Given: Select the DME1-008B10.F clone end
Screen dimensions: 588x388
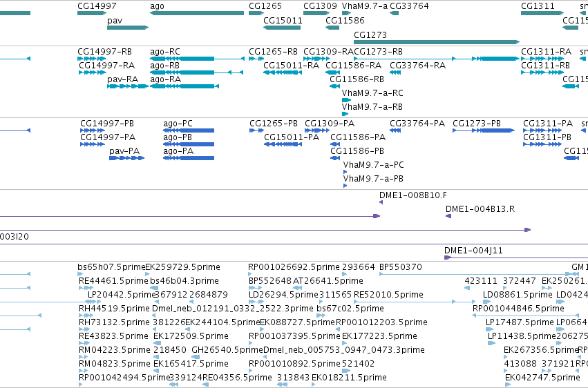Looking at the screenshot, I should [381, 202].
